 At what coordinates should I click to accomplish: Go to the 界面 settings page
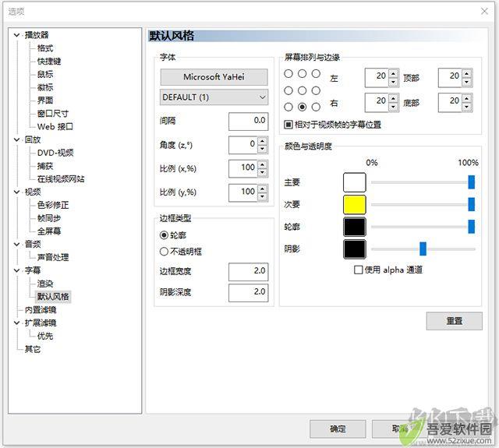[x=45, y=101]
